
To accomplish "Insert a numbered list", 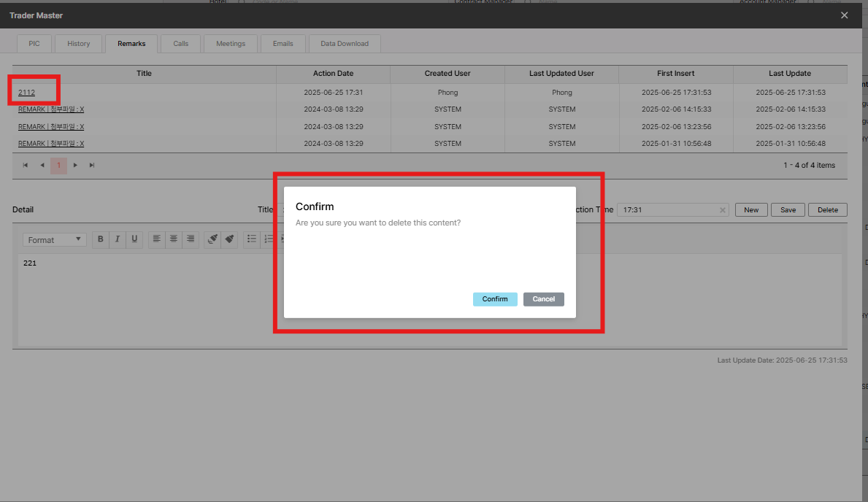I will [x=269, y=239].
